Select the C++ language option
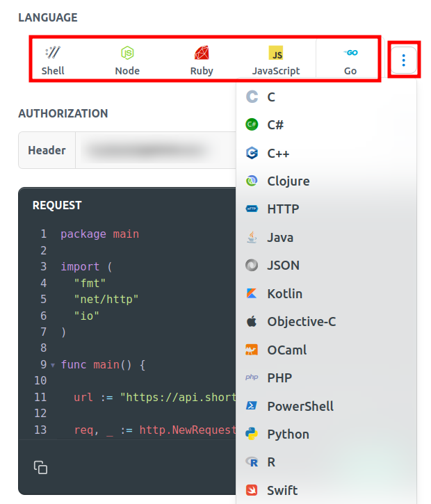 [x=278, y=153]
